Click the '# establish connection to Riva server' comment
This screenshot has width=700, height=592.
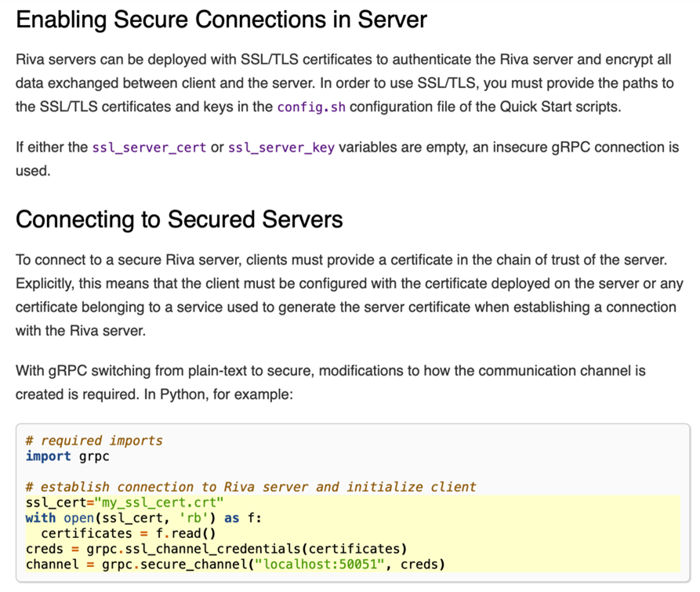click(251, 487)
